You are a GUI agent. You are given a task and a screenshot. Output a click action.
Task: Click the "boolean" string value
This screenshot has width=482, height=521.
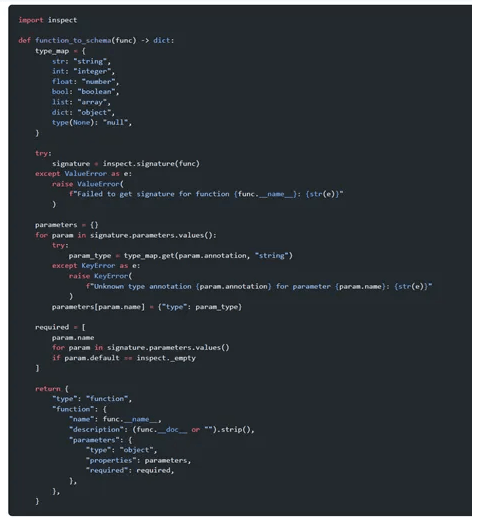coord(96,92)
